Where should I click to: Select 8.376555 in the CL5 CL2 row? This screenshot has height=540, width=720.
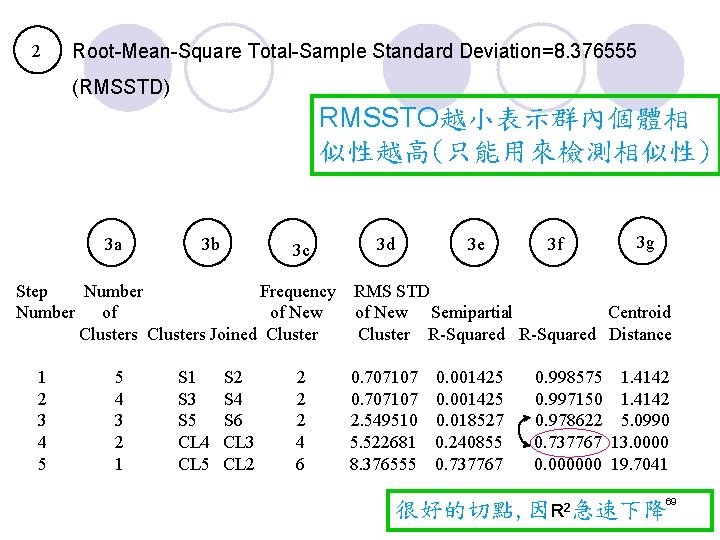[x=382, y=464]
